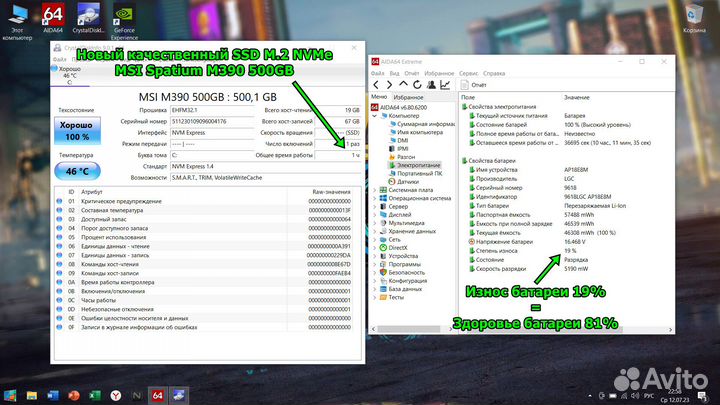
Task: Launch Yandex Browser from taskbar
Action: pos(116,395)
